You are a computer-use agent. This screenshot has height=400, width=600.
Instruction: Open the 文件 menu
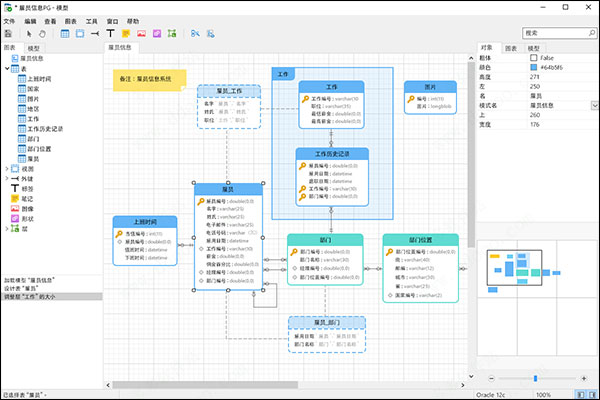coord(9,21)
